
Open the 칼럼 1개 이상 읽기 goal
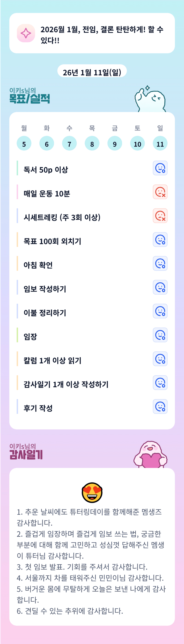coord(52,360)
